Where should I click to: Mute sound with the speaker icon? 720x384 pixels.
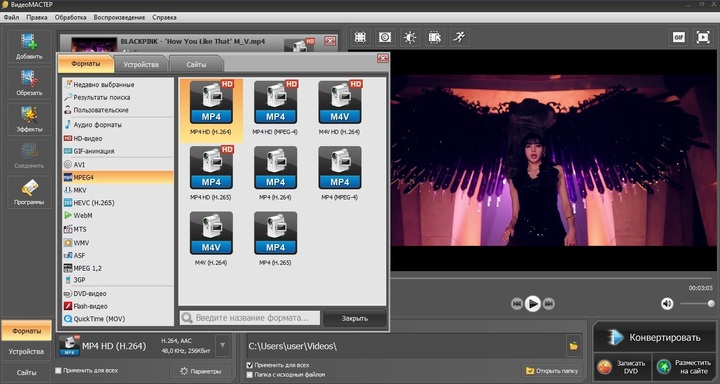667,304
